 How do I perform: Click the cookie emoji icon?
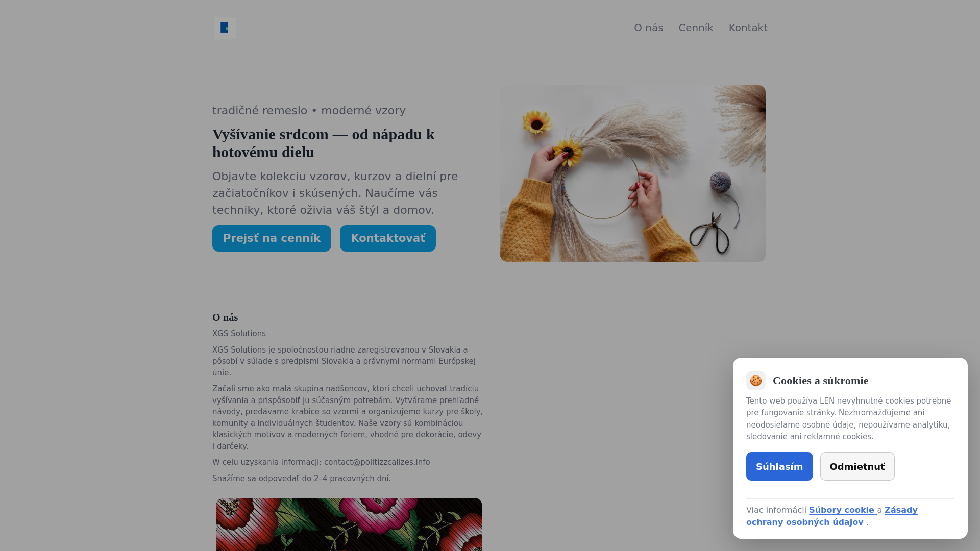756,381
